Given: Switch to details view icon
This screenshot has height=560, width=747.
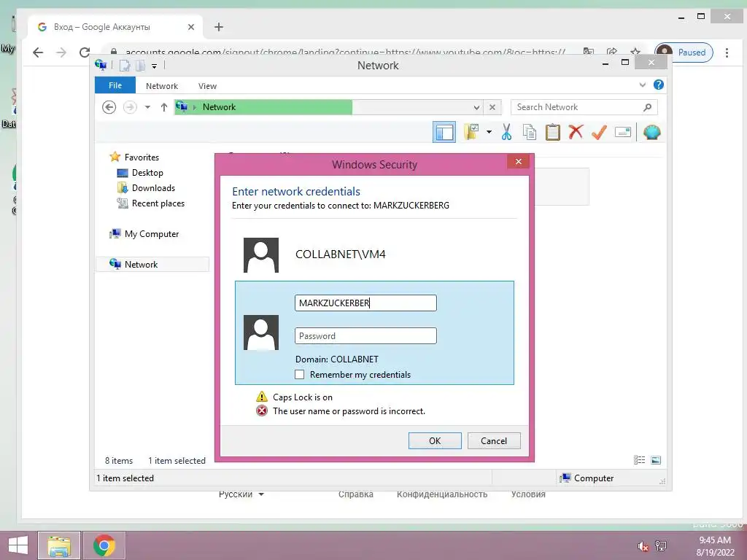Looking at the screenshot, I should 639,459.
